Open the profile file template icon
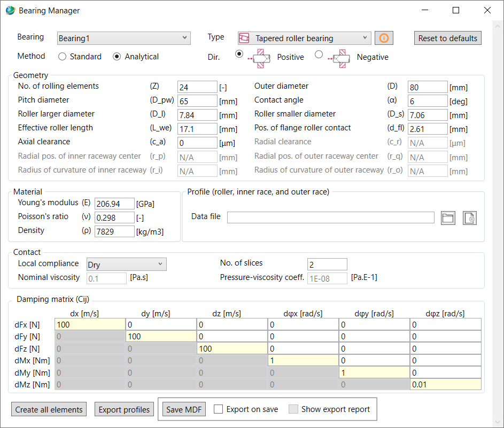 tap(469, 217)
